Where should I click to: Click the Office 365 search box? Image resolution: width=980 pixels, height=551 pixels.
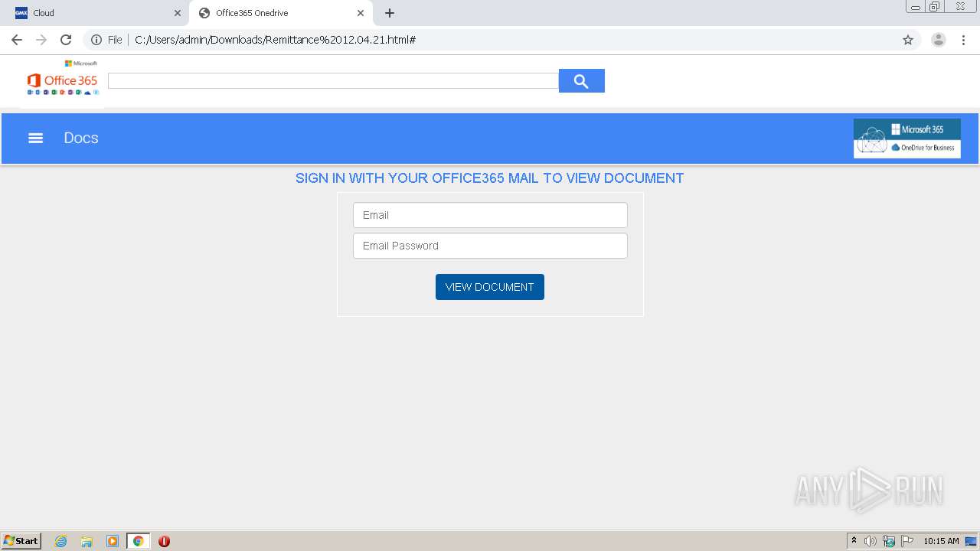(x=333, y=80)
